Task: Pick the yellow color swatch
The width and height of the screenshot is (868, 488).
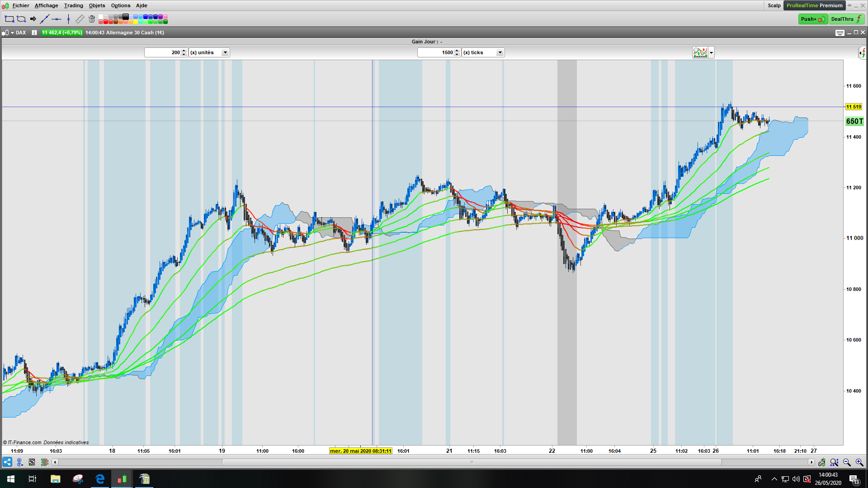Action: pyautogui.click(x=136, y=22)
